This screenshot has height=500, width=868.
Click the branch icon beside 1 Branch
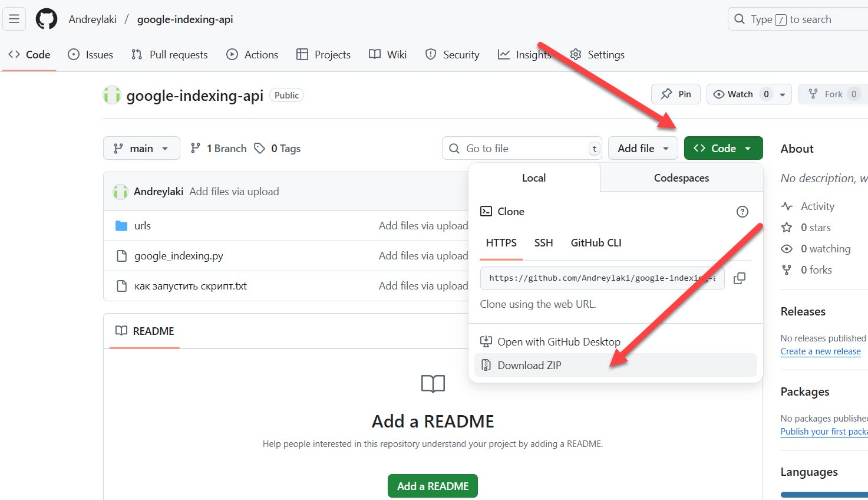(x=196, y=149)
